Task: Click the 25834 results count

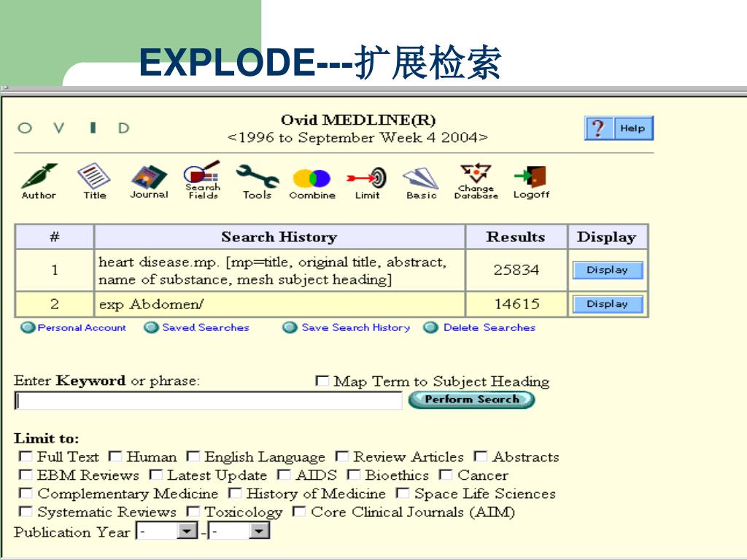Action: (x=516, y=270)
